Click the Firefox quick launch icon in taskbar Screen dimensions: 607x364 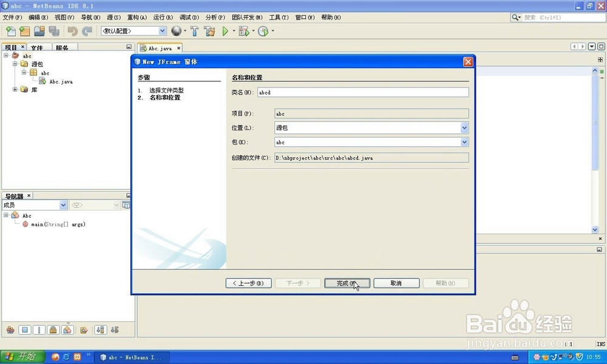(55, 357)
